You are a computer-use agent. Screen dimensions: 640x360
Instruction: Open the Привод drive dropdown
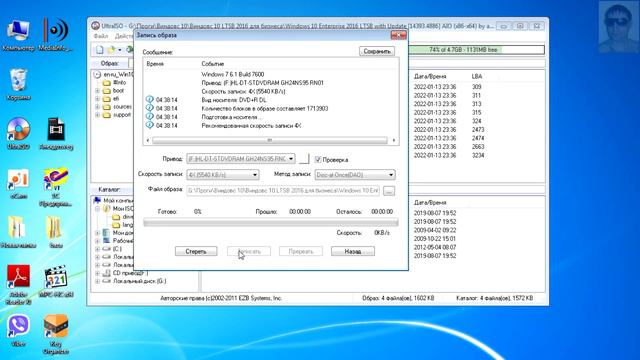coord(291,158)
